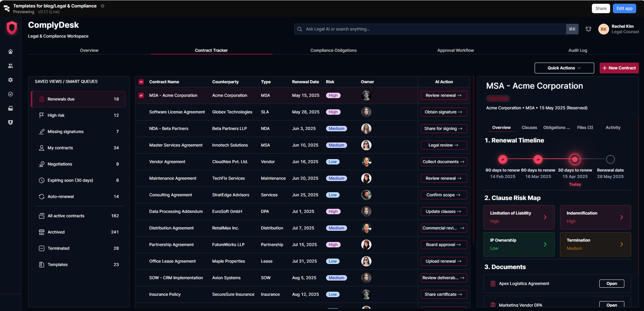Click the Share for signing action
Screen dimensions: 644x311
[x=444, y=129]
